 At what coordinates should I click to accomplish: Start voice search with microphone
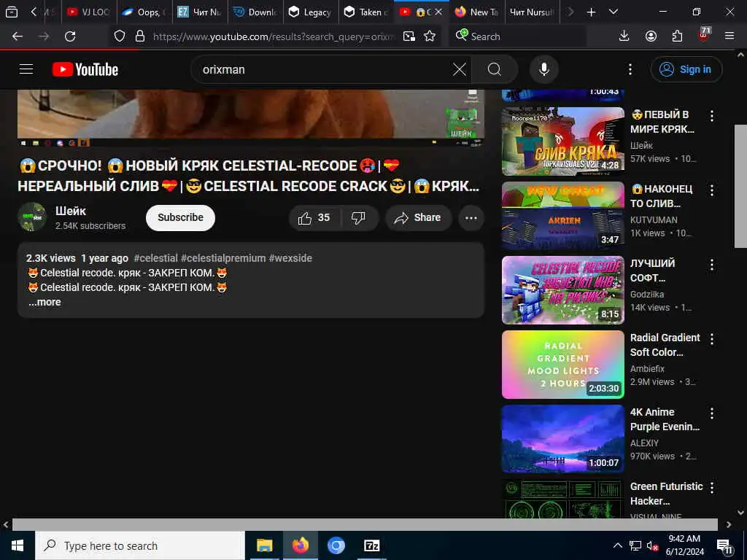543,69
